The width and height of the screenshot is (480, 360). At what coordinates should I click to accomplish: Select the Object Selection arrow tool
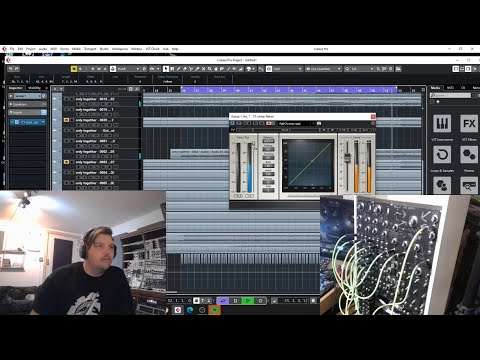coord(166,69)
